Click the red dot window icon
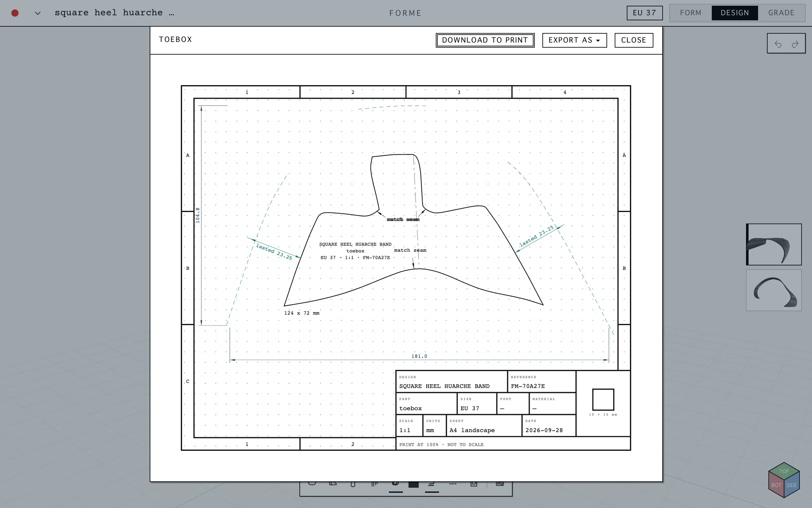 (x=15, y=13)
